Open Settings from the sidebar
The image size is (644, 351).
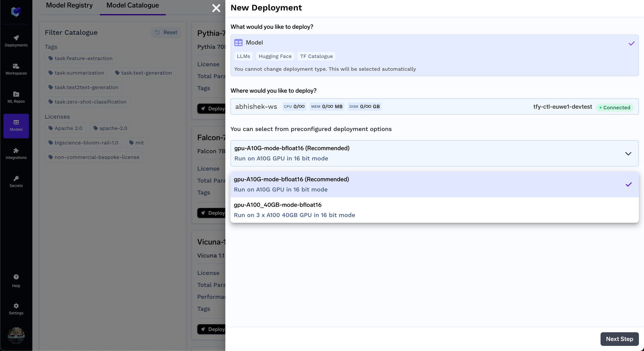coord(16,308)
